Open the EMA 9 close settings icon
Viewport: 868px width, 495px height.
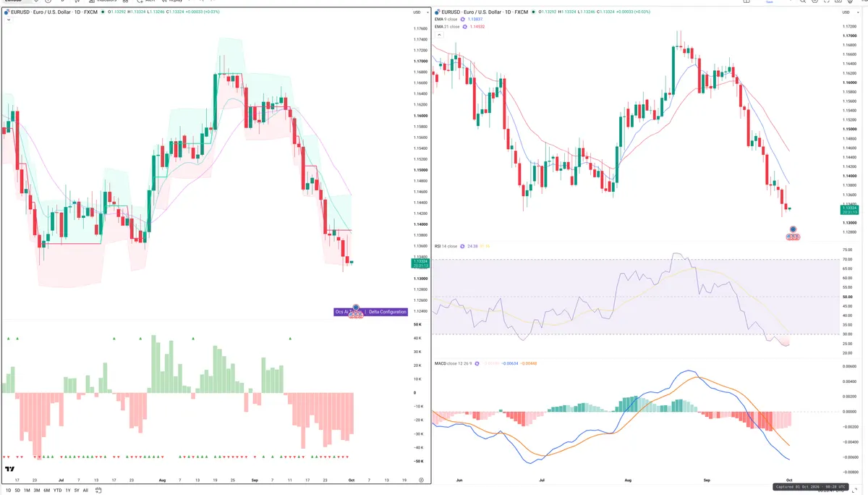pos(462,19)
